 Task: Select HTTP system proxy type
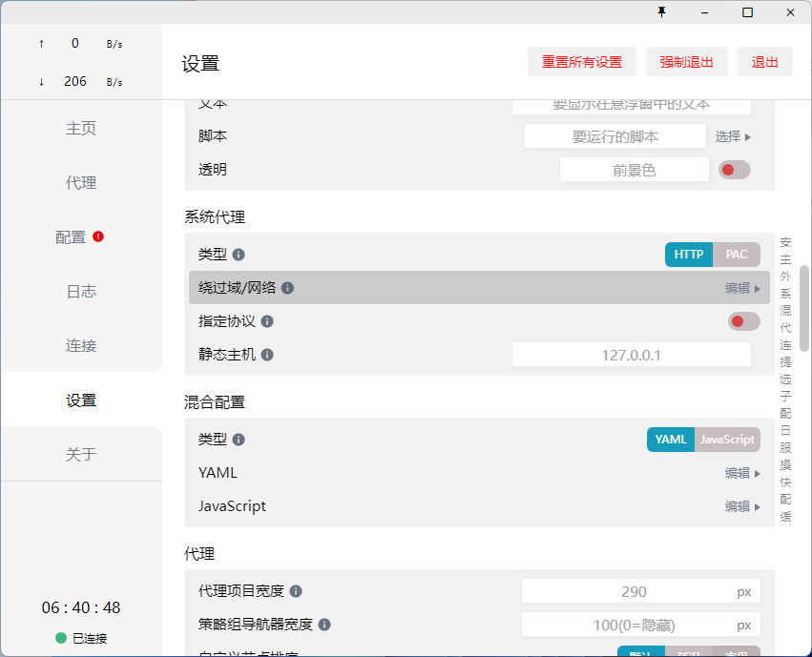coord(689,255)
